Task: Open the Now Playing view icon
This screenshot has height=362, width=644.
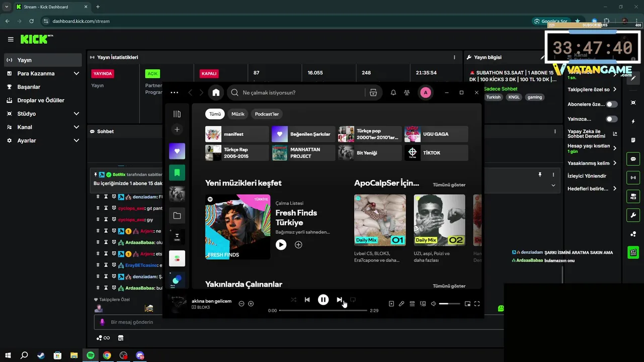Action: [391, 304]
